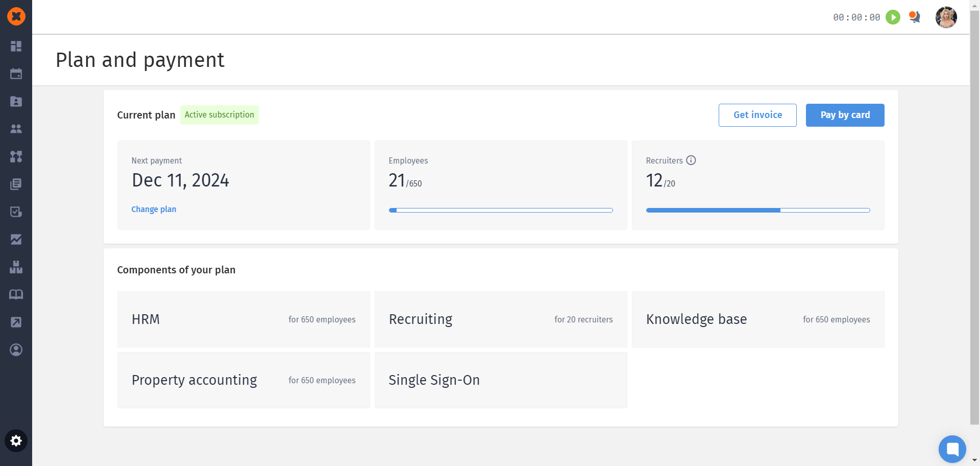The image size is (980, 466).
Task: Click the scrollbar down arrow
Action: pos(975,460)
